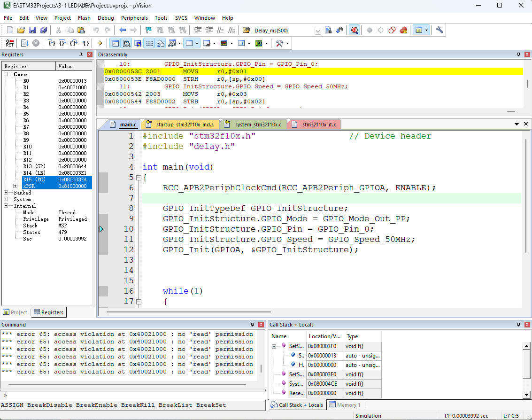Click the Step Into icon

[x=52, y=43]
